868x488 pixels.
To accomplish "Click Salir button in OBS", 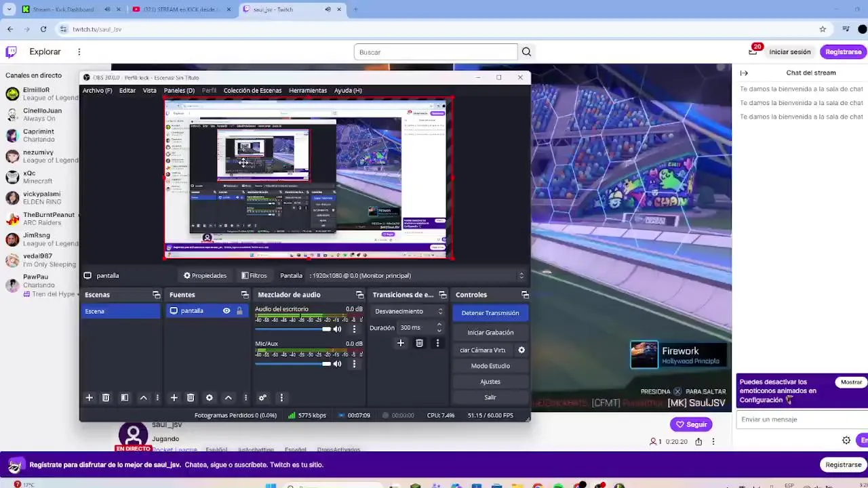I will point(490,397).
